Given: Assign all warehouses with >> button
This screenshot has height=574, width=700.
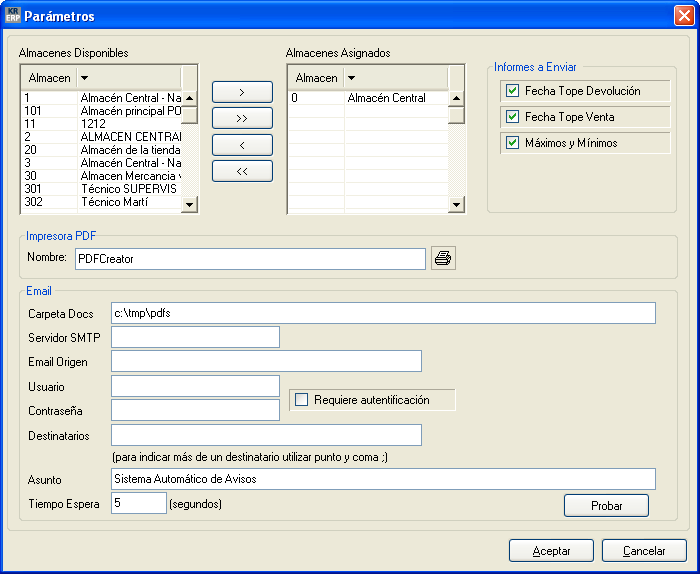Looking at the screenshot, I should [242, 118].
